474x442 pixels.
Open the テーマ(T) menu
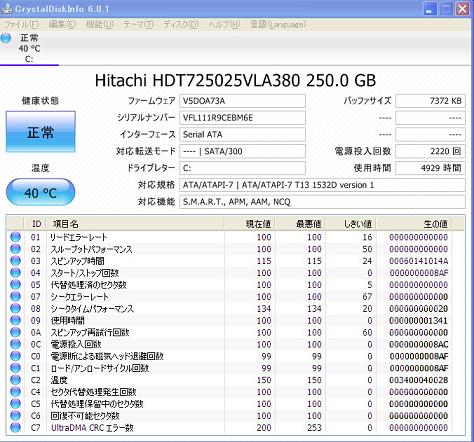click(138, 24)
